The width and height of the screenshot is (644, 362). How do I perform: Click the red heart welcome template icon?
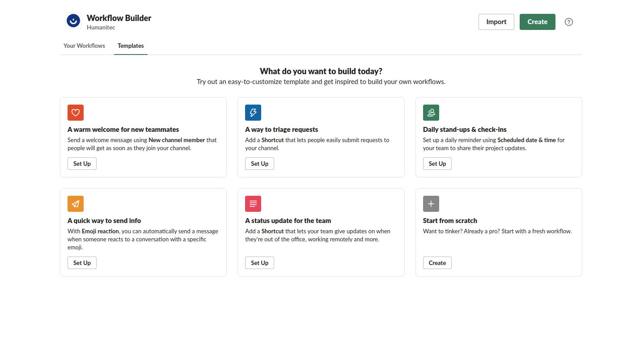coord(76,113)
